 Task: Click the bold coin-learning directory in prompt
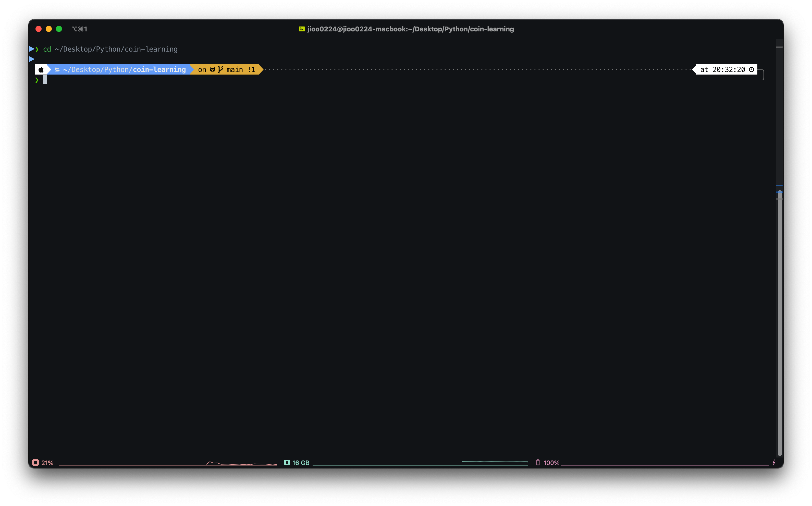159,70
